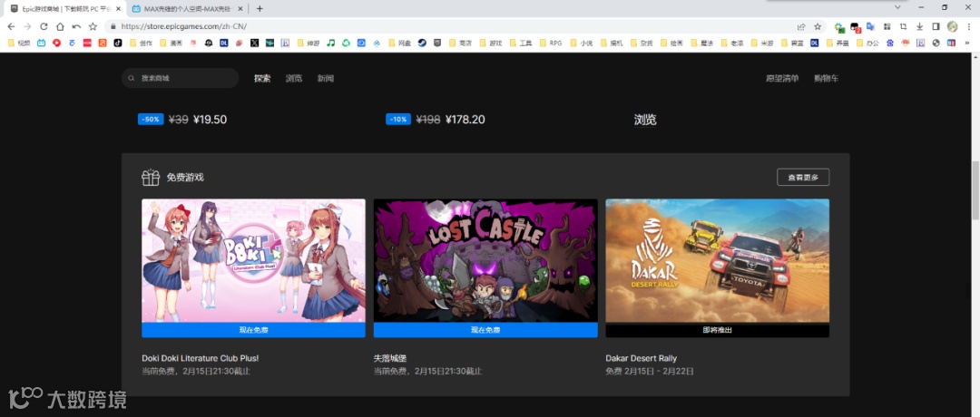Open the 愿望清单 wishlist link
Image resolution: width=980 pixels, height=417 pixels.
tap(782, 78)
